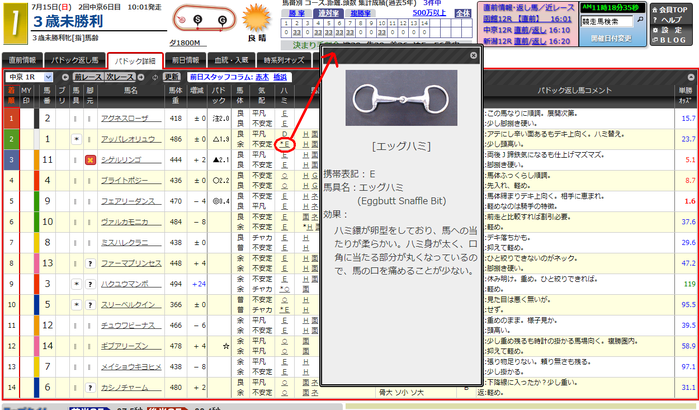Click the question mark icon for カシノチャーム
Screen dimensions: 699x410
(90, 388)
